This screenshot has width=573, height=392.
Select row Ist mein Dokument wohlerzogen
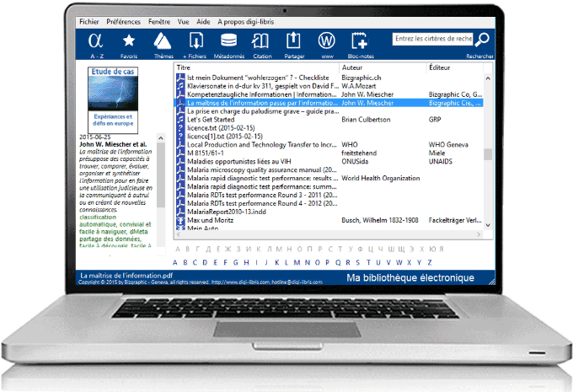tap(329, 78)
